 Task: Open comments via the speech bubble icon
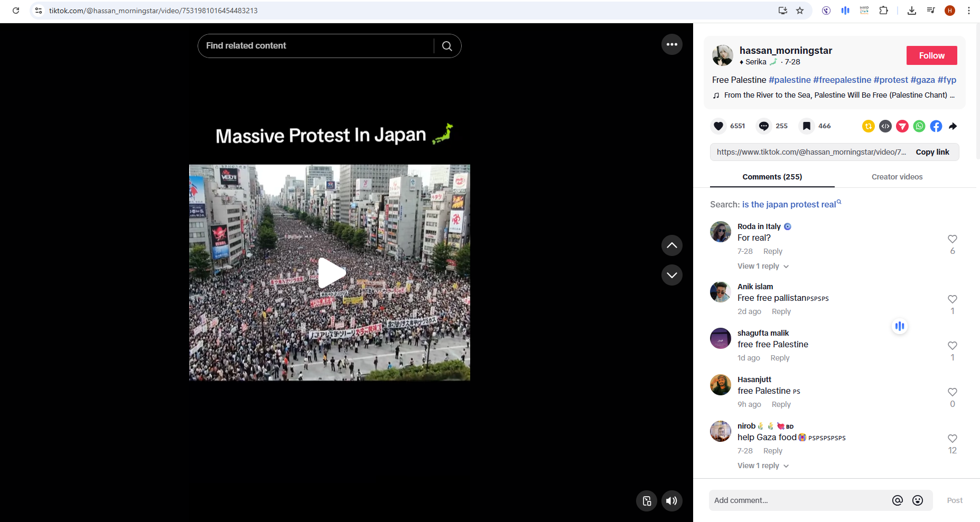(764, 126)
